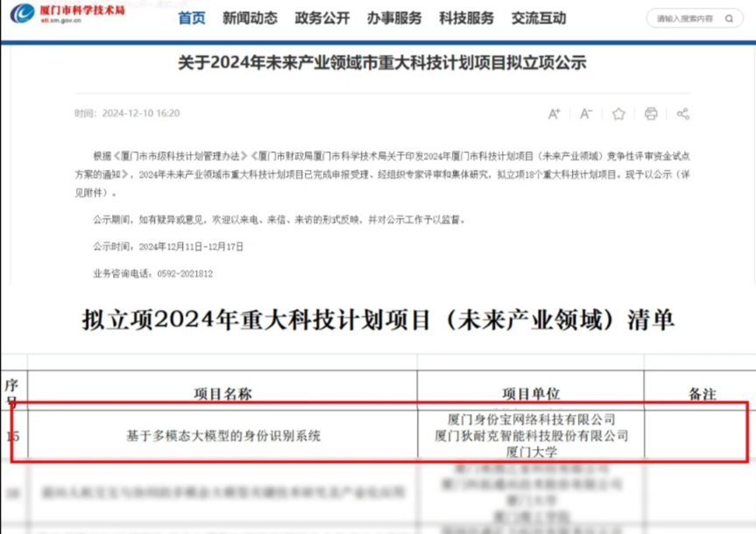Switch to the 科技服务 section

click(467, 18)
